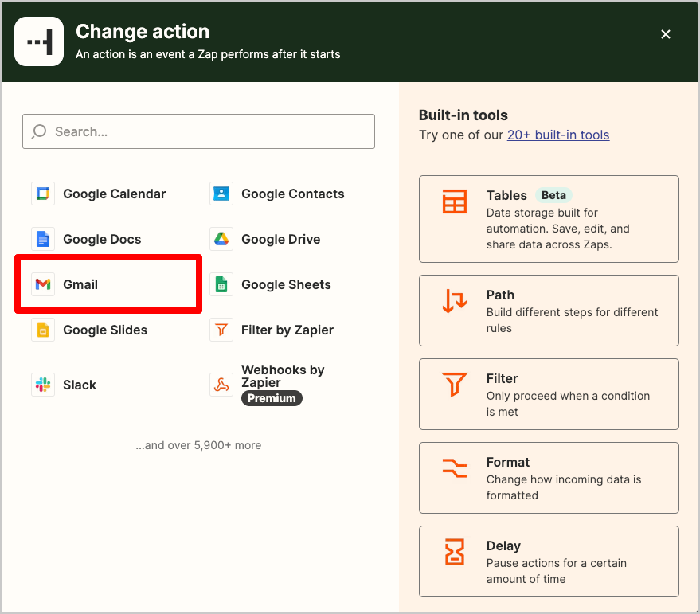Select Google Slides label
The width and height of the screenshot is (700, 614).
tap(105, 330)
